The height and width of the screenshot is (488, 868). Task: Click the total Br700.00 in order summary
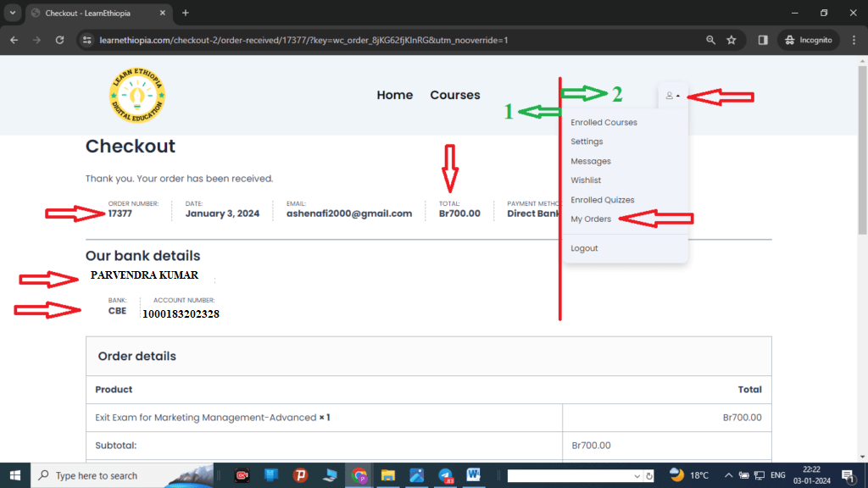tap(459, 213)
